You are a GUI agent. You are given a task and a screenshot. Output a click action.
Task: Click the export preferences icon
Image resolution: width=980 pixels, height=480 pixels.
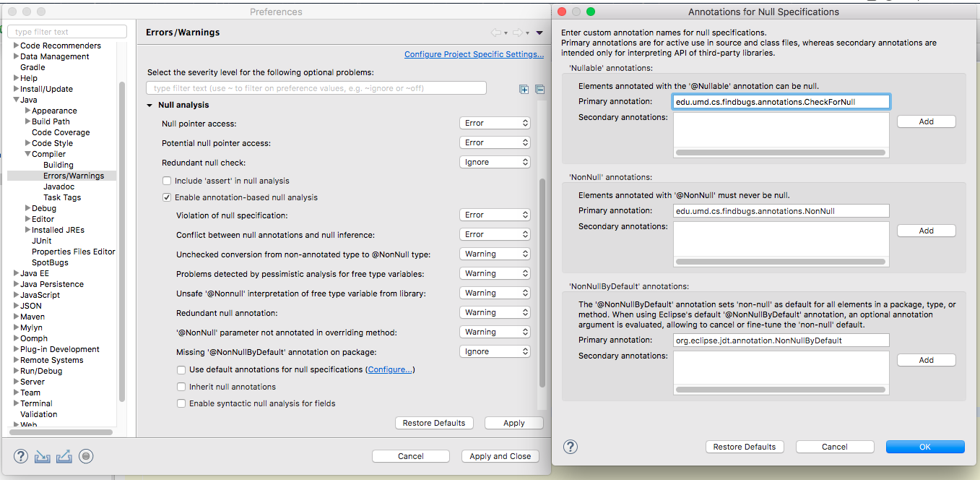point(64,456)
